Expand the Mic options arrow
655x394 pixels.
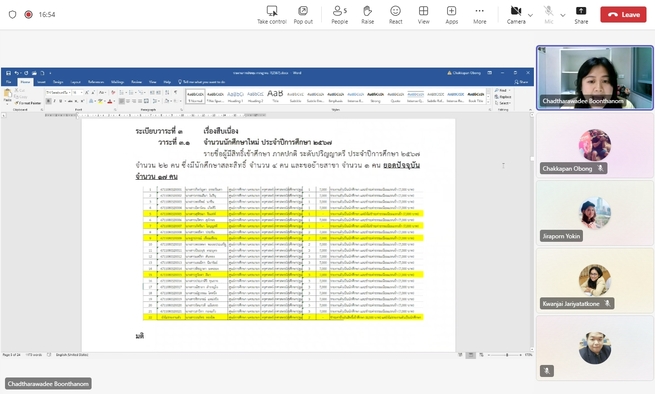[x=563, y=15]
